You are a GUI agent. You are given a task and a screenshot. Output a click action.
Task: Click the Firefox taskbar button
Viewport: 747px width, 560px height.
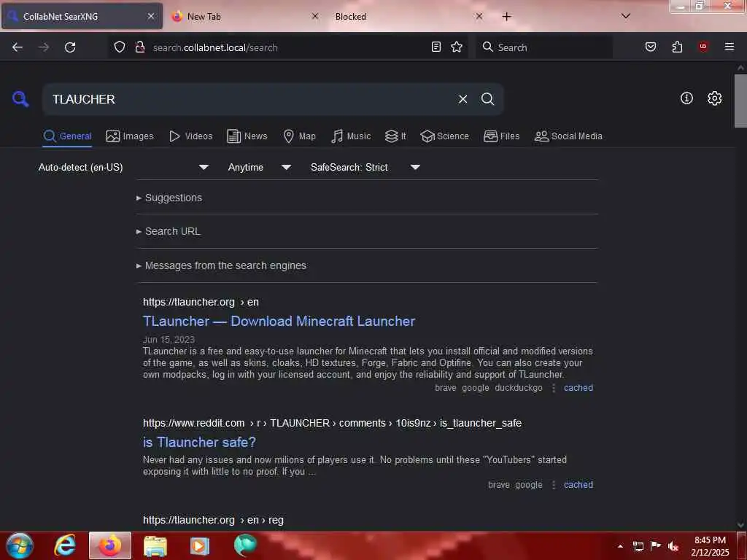(x=109, y=545)
